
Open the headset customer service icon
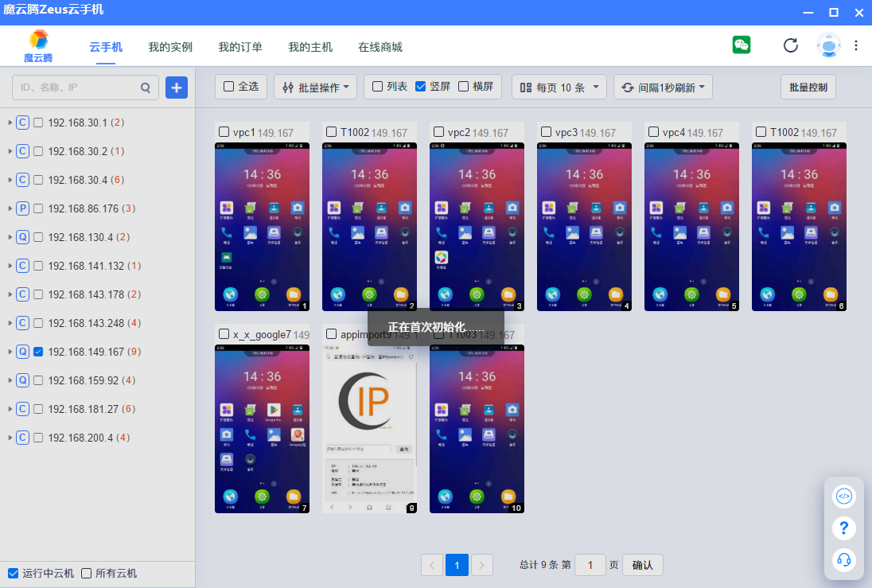point(844,559)
